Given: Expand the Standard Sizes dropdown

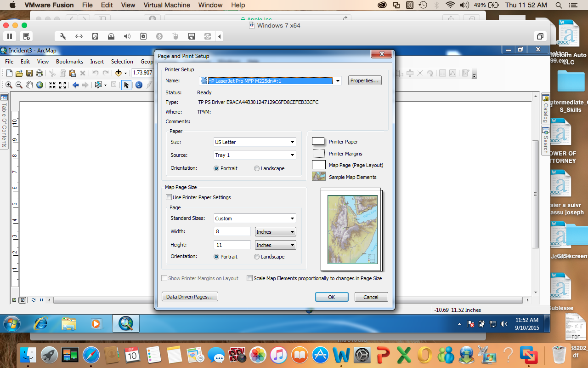Looking at the screenshot, I should (293, 218).
